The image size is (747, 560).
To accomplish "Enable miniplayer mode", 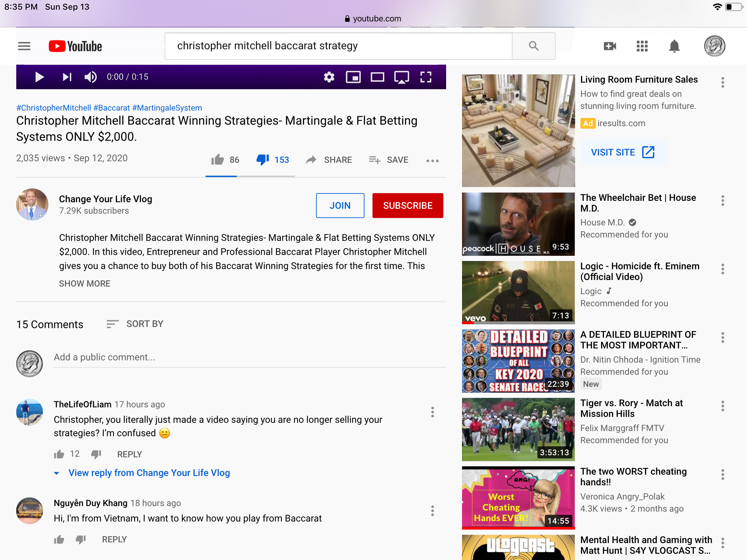I will (353, 77).
